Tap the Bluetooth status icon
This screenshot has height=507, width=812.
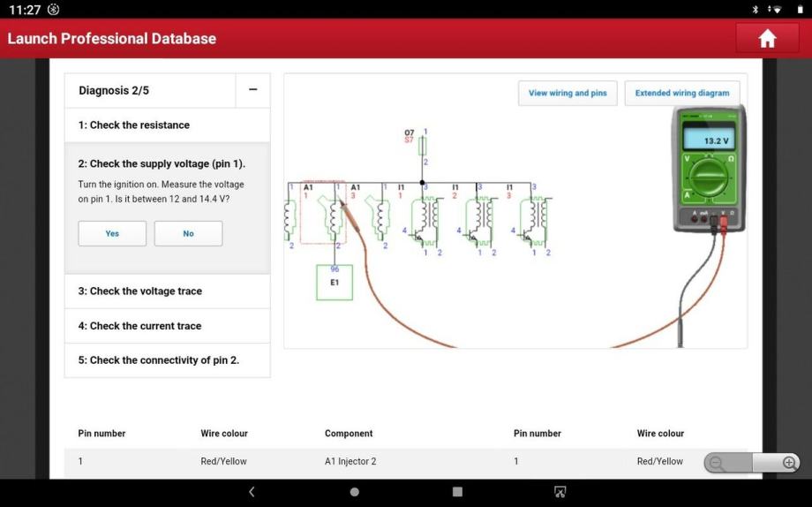coord(755,10)
